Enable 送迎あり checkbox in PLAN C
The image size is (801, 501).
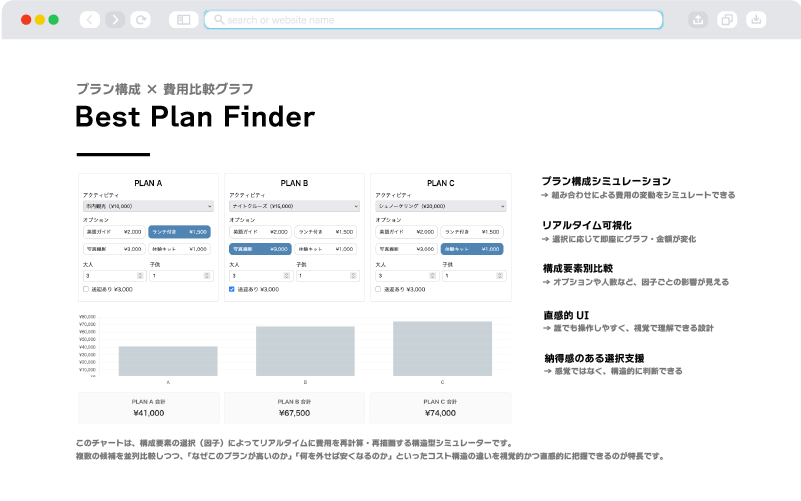tap(378, 289)
